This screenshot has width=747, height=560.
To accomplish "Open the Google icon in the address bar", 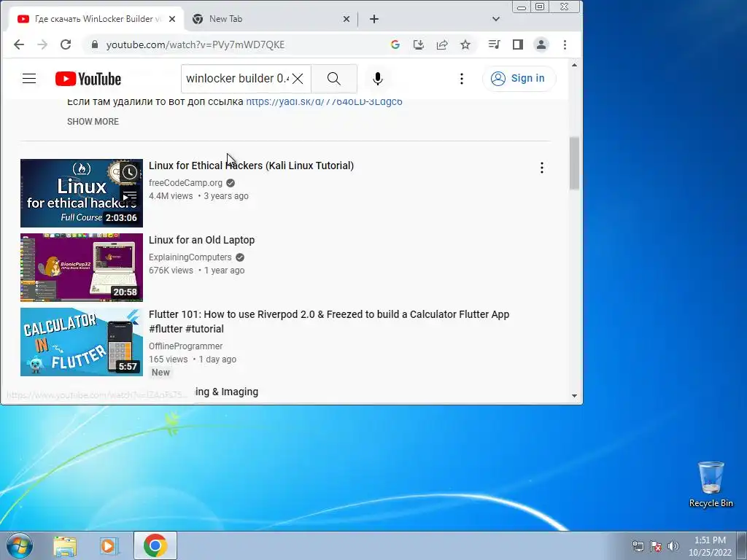I will [395, 44].
